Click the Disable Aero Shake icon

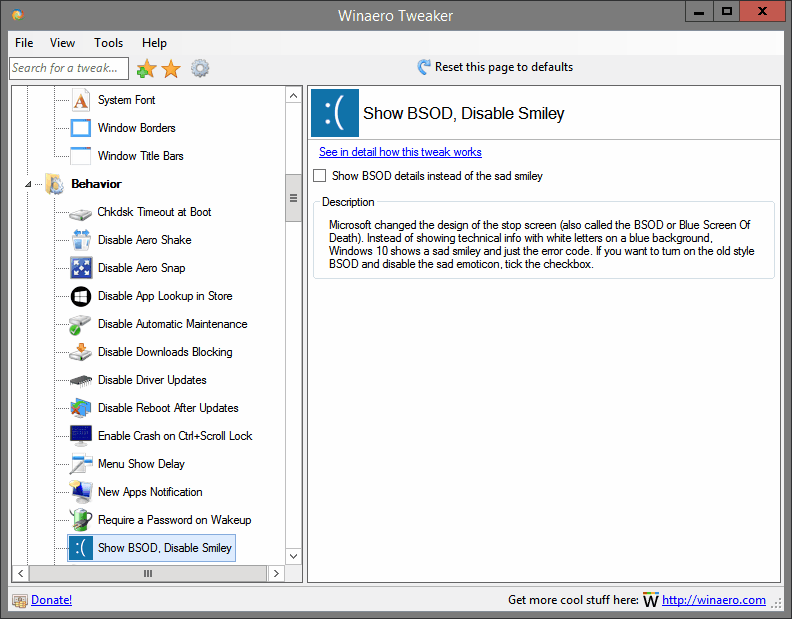pyautogui.click(x=81, y=240)
